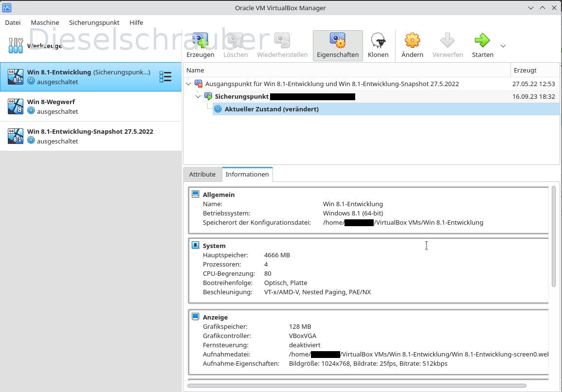Viewport: 562px width, 392px height.
Task: Click the Löschen snapshot toolbar icon
Action: 236,40
